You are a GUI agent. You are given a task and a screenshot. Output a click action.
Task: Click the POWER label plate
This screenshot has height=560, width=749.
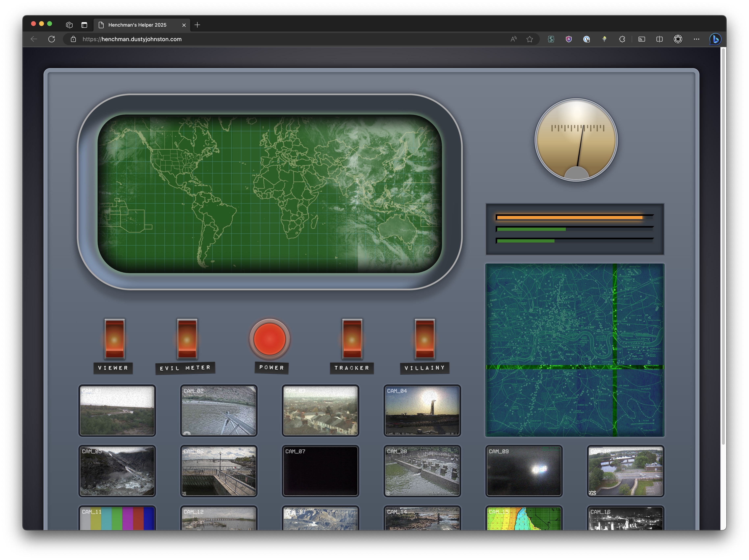272,368
